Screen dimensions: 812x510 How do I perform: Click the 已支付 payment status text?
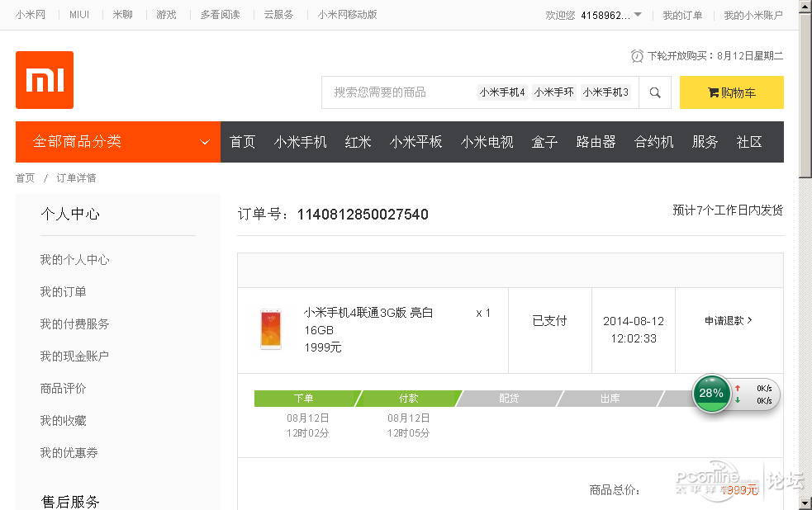coord(550,321)
